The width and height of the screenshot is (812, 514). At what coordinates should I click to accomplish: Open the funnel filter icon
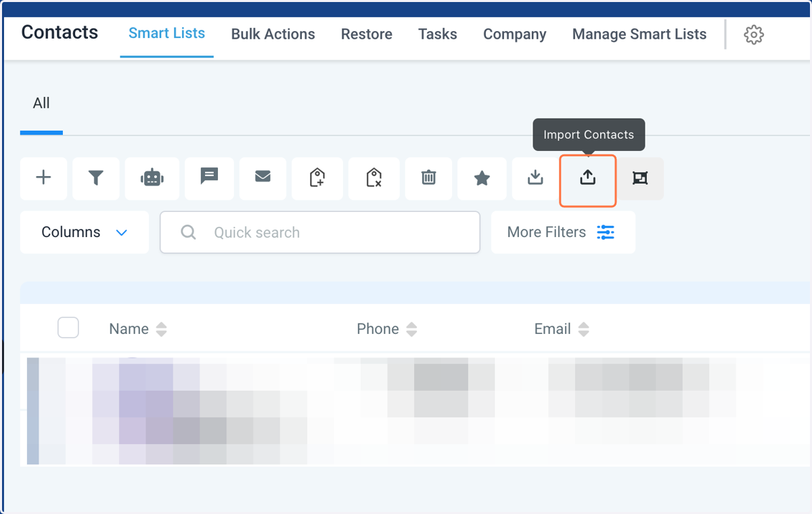click(96, 178)
